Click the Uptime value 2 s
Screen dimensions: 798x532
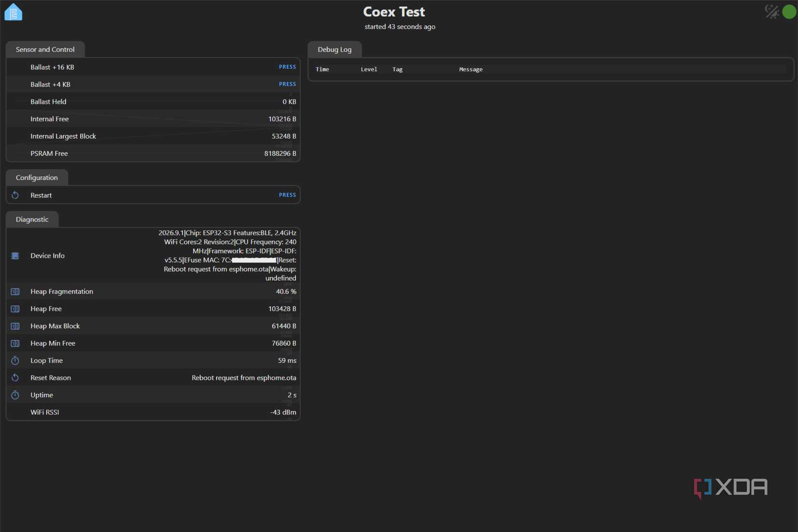tap(292, 395)
